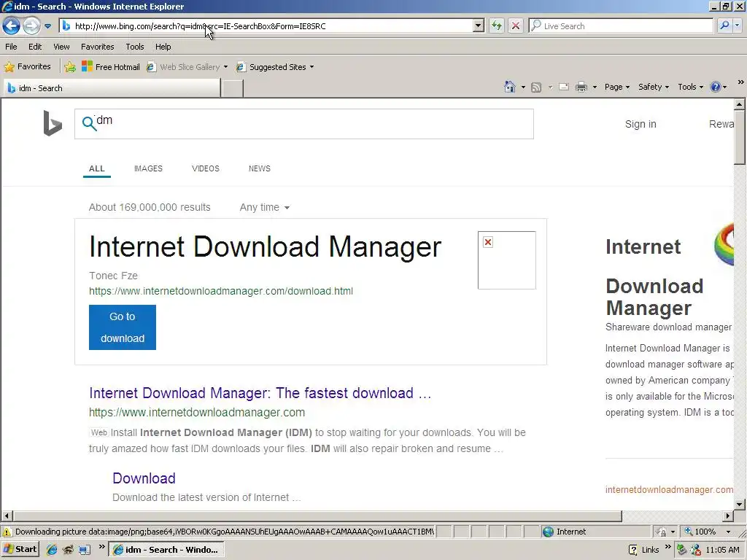Open Internet Download Manager: The fastest download result
Viewport: 747px width, 560px height.
pos(260,393)
